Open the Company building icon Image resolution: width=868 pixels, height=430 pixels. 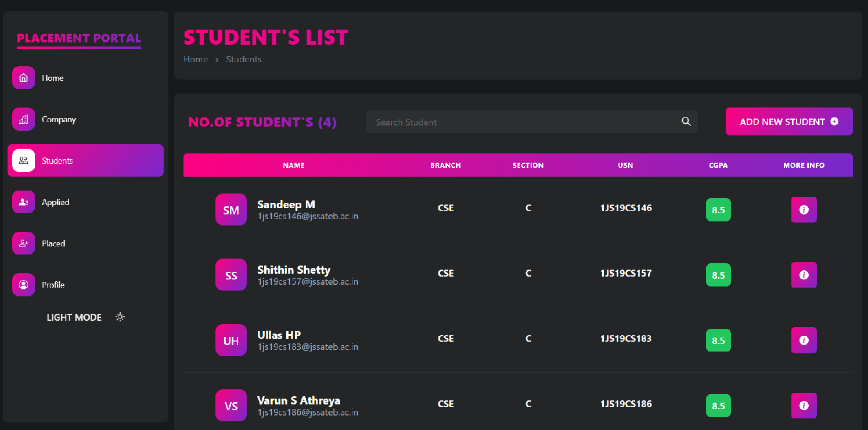pos(24,120)
